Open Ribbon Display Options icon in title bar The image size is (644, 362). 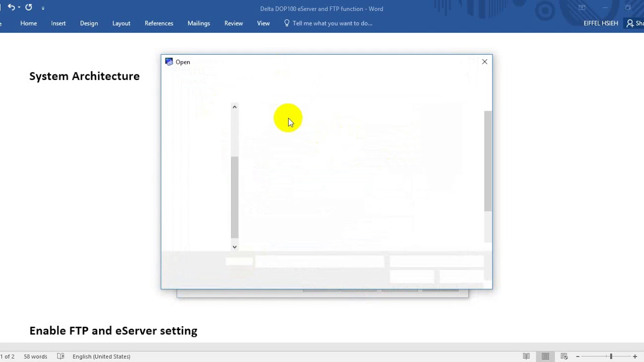coord(582,8)
